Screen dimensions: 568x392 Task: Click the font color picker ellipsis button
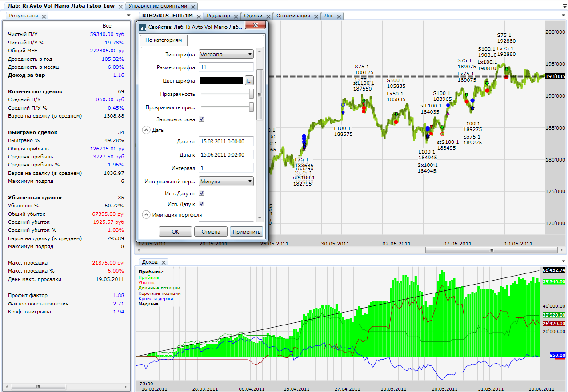coord(249,80)
